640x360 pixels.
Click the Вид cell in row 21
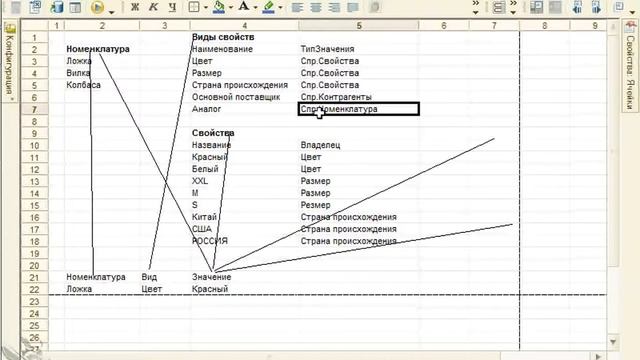149,277
